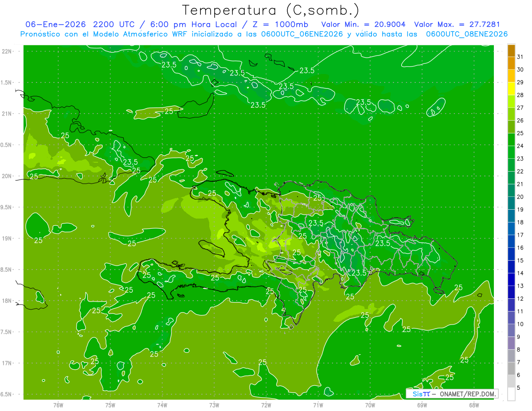This screenshot has height=411, width=532.
Task: Click latitude axis label "22N"
Action: (7, 51)
